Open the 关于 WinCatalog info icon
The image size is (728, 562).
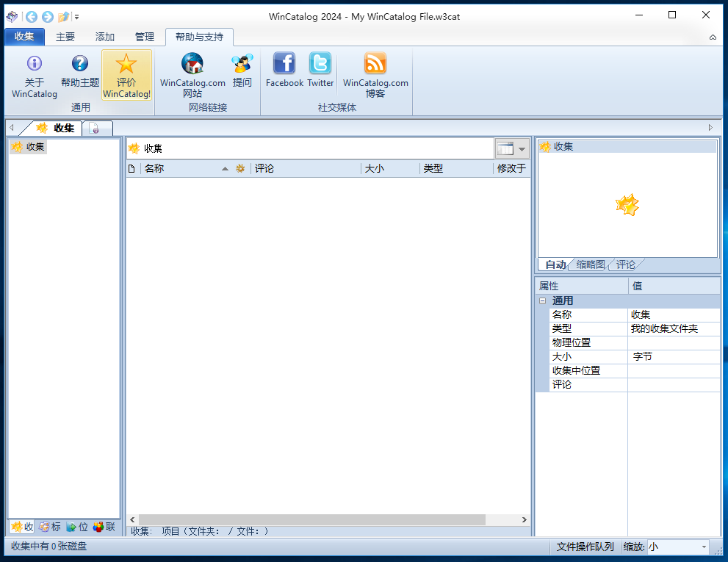(x=35, y=64)
